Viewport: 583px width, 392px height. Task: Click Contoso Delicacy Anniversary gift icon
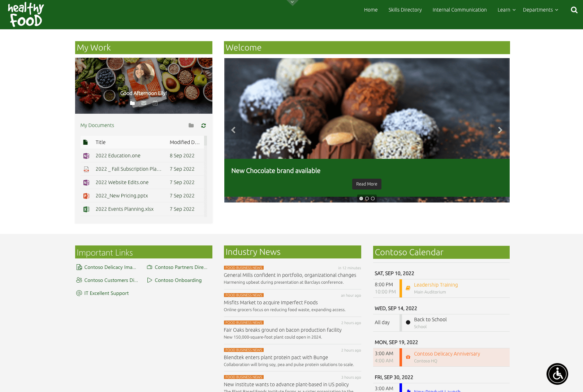pyautogui.click(x=408, y=357)
